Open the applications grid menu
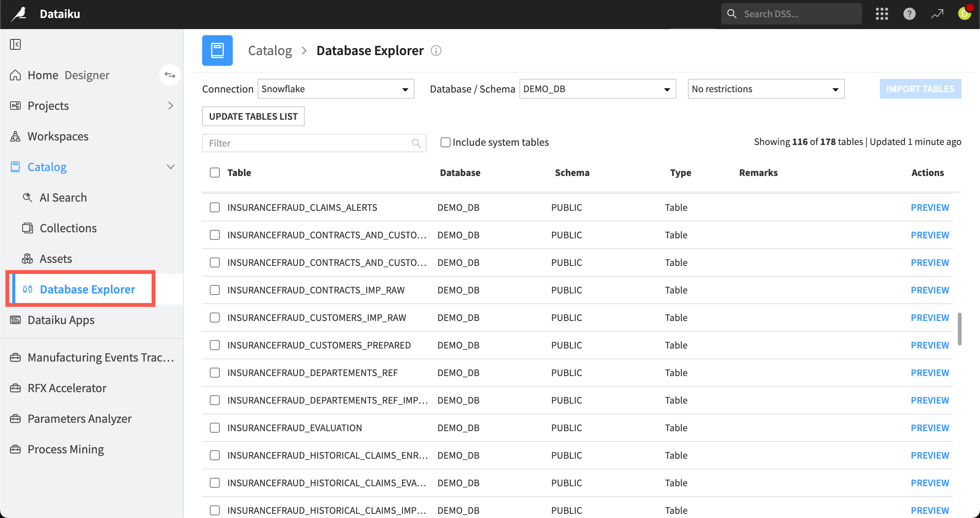This screenshot has width=980, height=518. click(882, 14)
